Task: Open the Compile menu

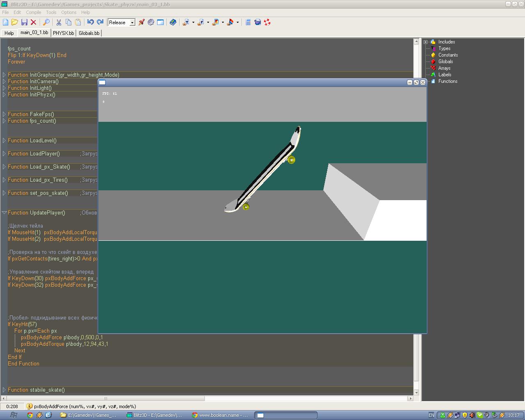Action: [x=33, y=12]
